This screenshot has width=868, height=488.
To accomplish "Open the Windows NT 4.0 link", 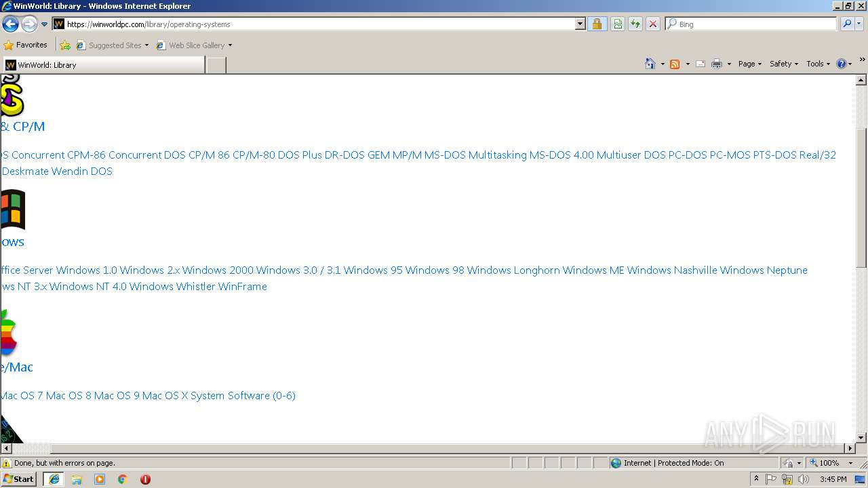I will [88, 286].
